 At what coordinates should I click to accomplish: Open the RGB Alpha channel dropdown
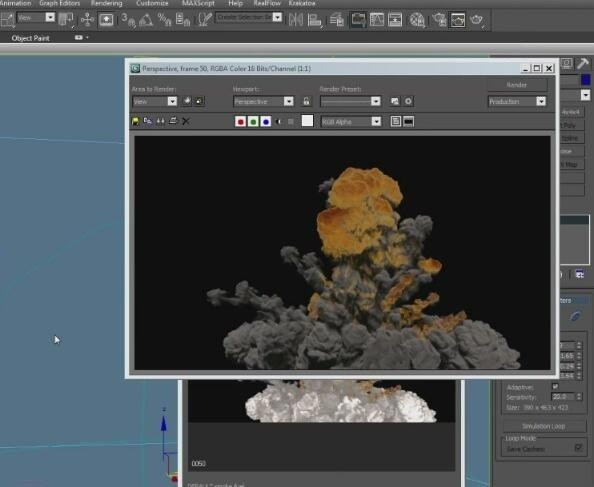[351, 122]
